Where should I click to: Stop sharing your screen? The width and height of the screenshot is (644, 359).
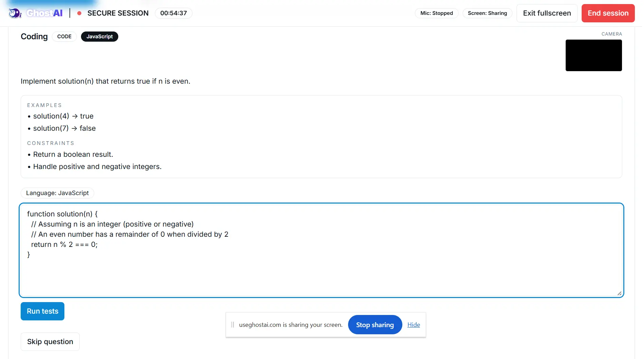click(375, 325)
